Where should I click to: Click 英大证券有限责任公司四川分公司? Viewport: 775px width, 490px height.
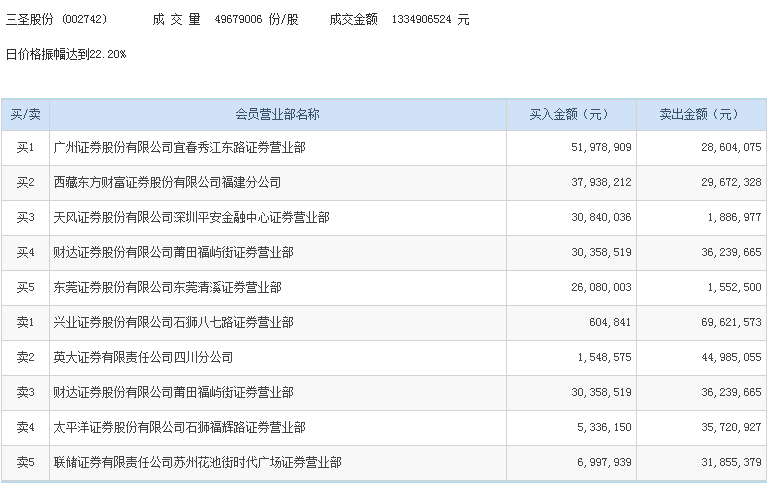143,357
